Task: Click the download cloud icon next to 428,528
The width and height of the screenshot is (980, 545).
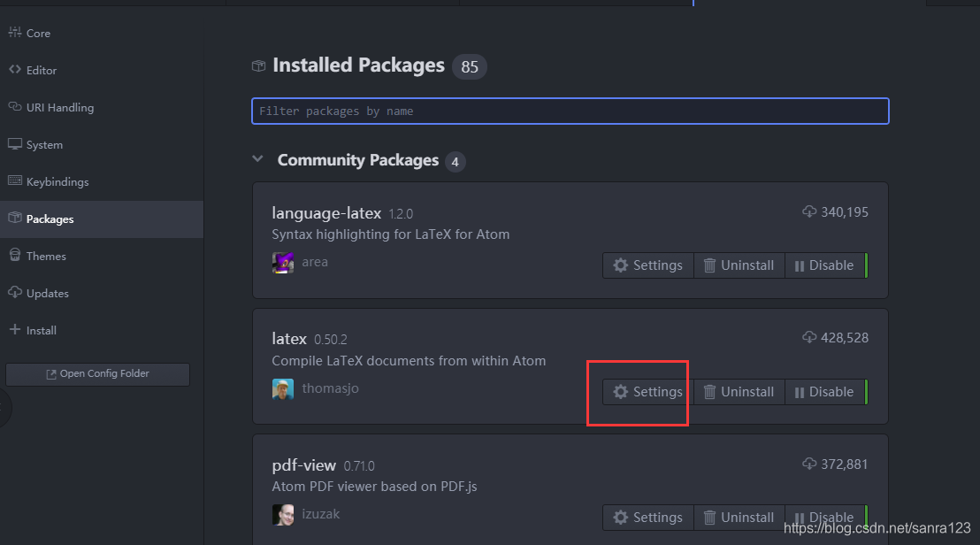Action: pos(809,337)
